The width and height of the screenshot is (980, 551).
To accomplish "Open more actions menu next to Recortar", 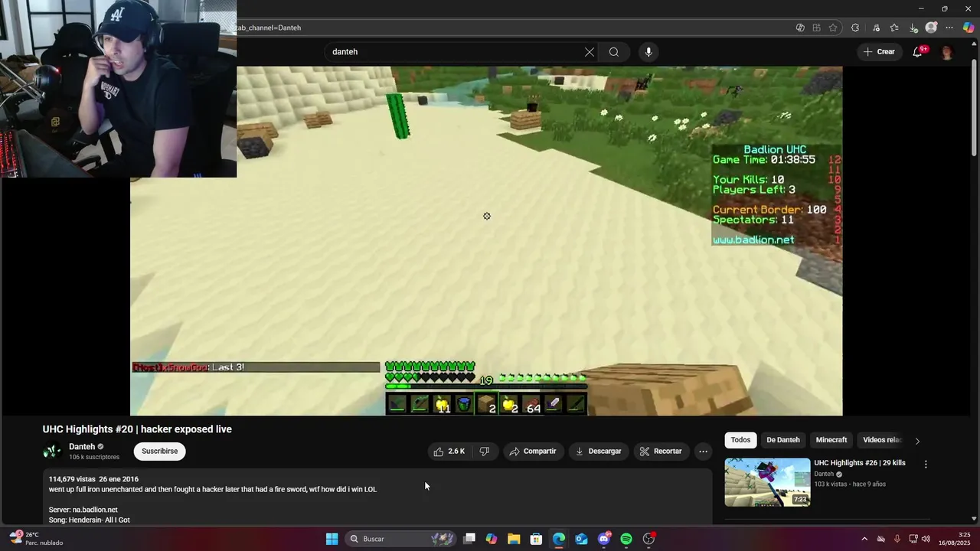I will click(x=703, y=452).
